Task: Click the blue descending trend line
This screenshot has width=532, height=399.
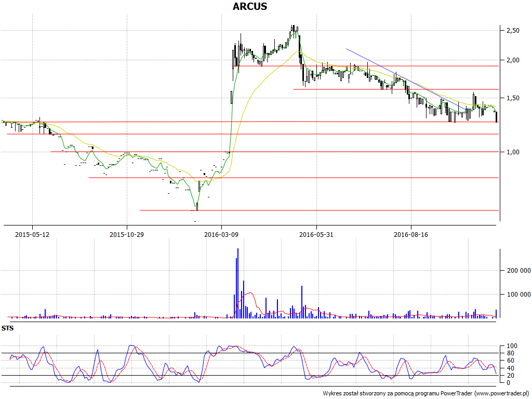Action: (407, 79)
